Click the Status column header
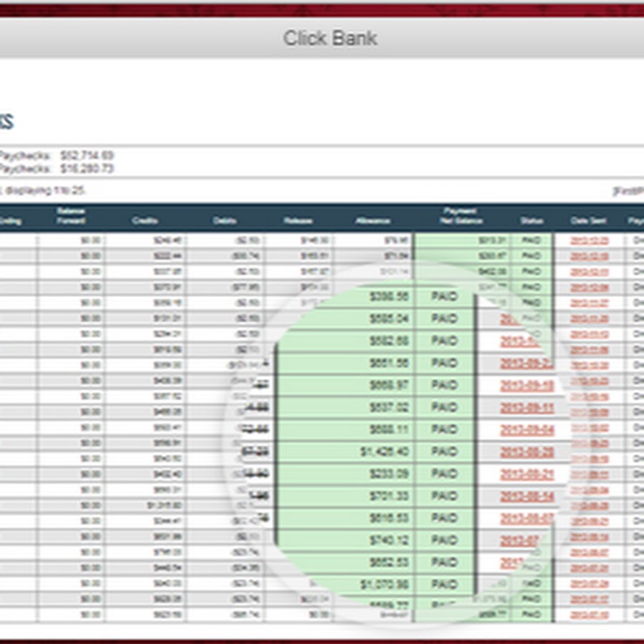 pos(532,220)
